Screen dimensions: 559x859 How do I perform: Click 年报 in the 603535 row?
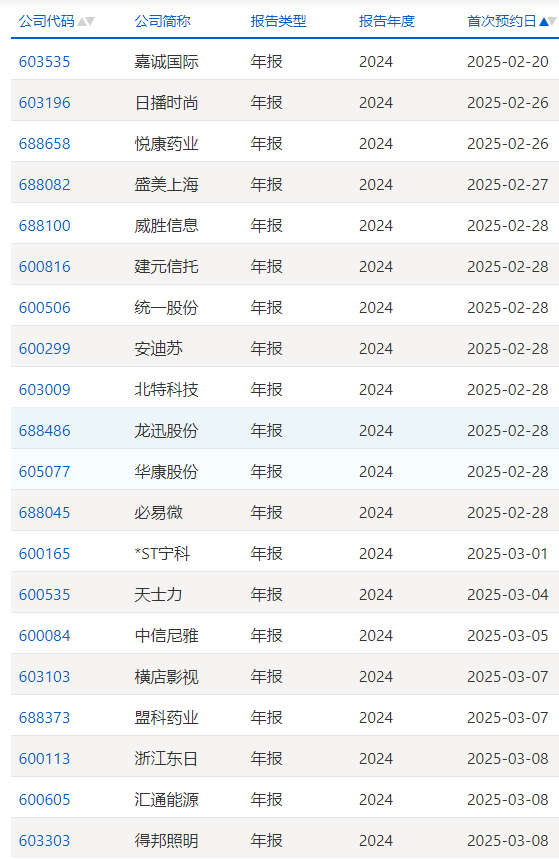point(266,62)
